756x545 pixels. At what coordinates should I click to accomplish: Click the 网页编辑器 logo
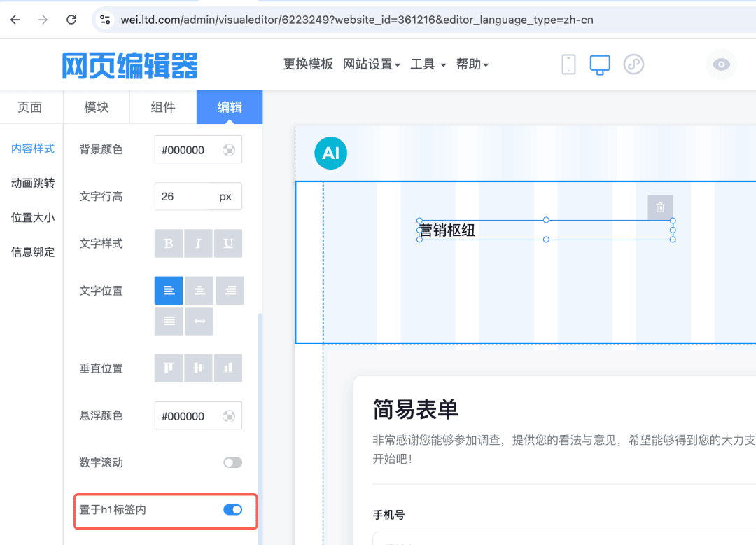(x=129, y=65)
